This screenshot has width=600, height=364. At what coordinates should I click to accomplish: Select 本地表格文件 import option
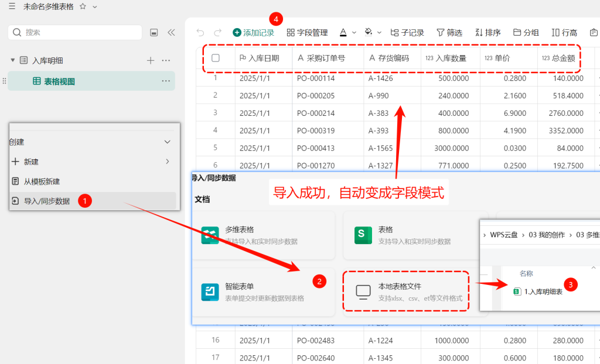(406, 291)
